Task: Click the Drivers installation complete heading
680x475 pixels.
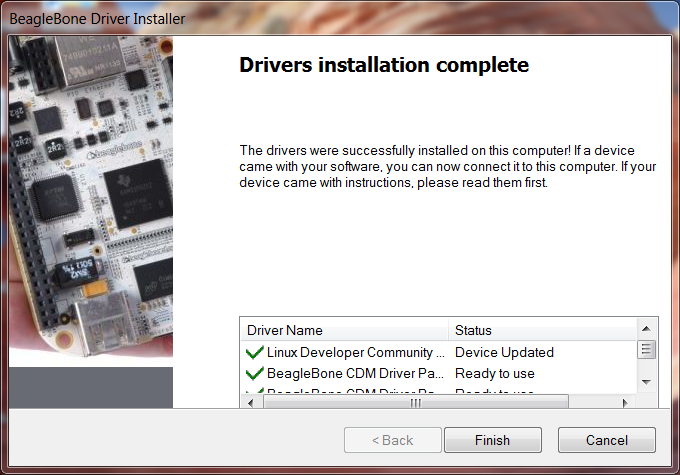Action: [x=384, y=66]
